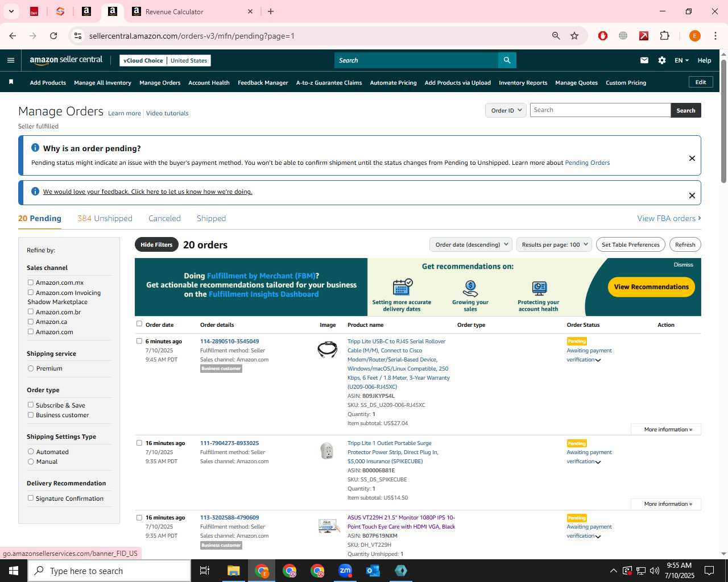Open File Explorer from the taskbar
Screen dimensions: 728x582
pos(234,571)
